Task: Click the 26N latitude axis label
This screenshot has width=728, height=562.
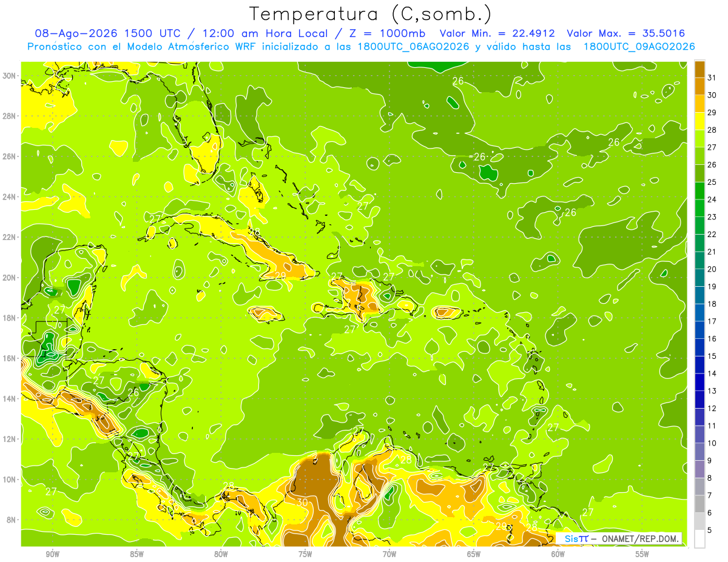Action: click(x=10, y=156)
